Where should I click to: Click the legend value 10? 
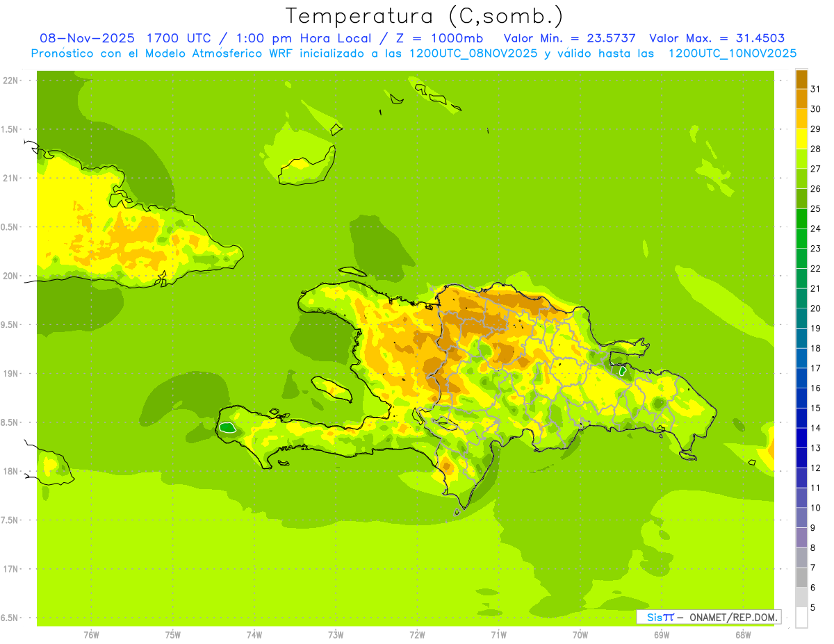[815, 508]
